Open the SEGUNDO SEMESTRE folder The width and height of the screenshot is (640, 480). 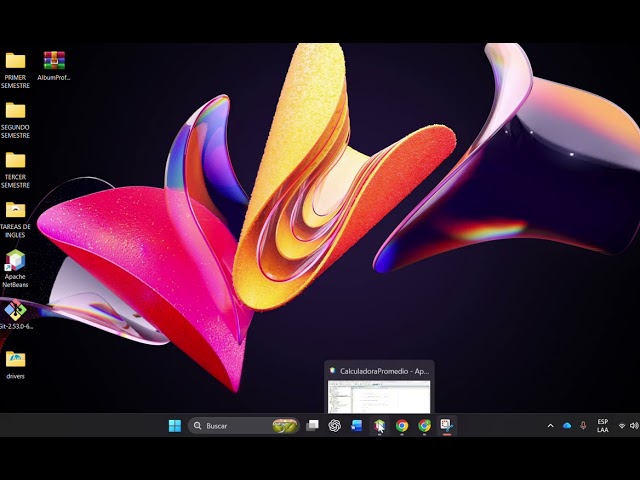coord(16,120)
